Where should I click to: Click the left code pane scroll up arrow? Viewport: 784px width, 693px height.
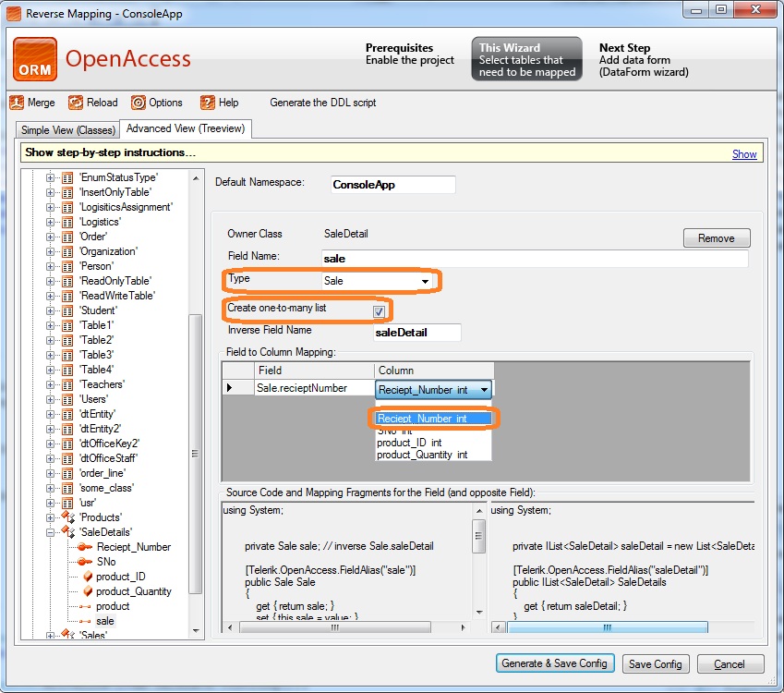pos(479,511)
